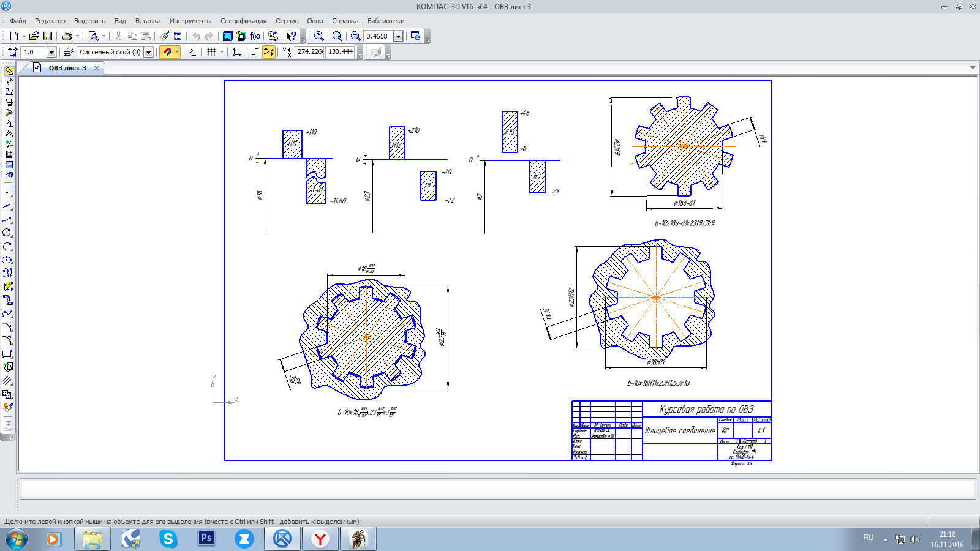The height and width of the screenshot is (551, 980).
Task: Open the Библиотеки menu
Action: (386, 21)
